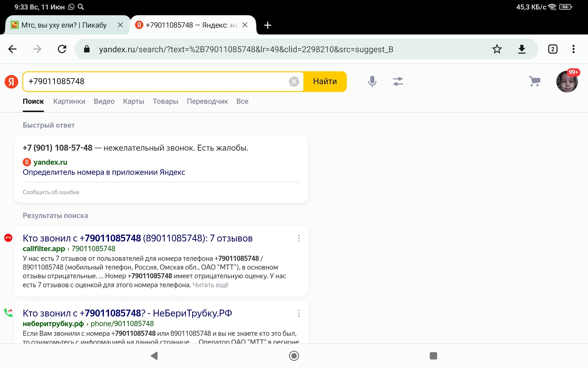Tap the user profile avatar

567,82
